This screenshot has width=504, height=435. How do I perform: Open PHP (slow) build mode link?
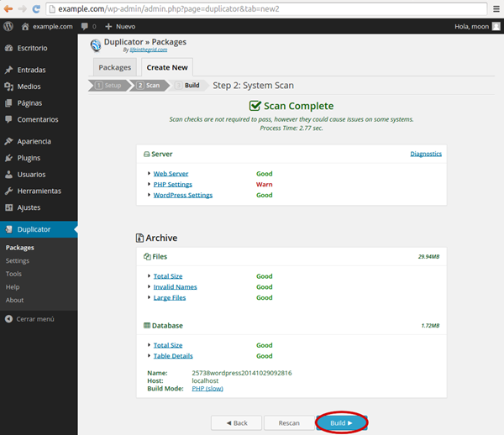[x=207, y=389]
